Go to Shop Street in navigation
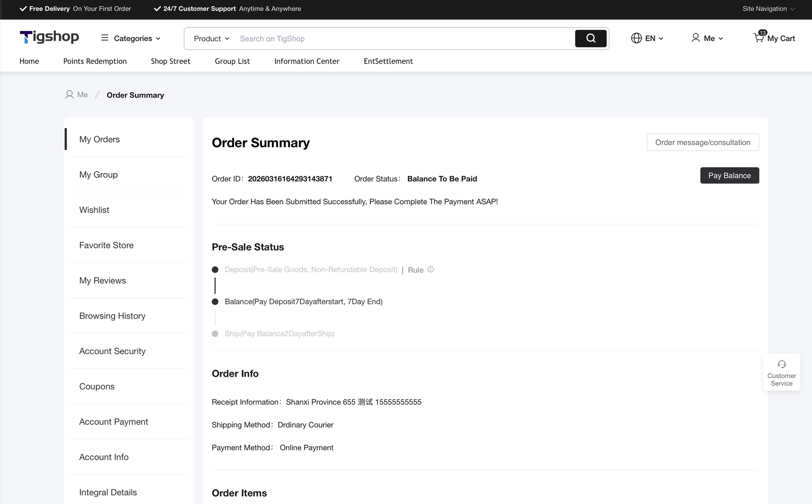 point(171,61)
